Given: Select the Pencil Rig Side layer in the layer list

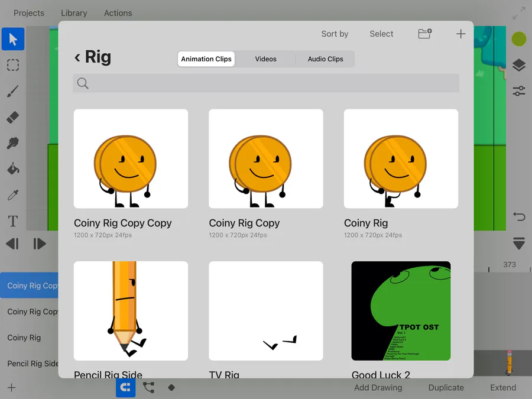Looking at the screenshot, I should pos(29,364).
